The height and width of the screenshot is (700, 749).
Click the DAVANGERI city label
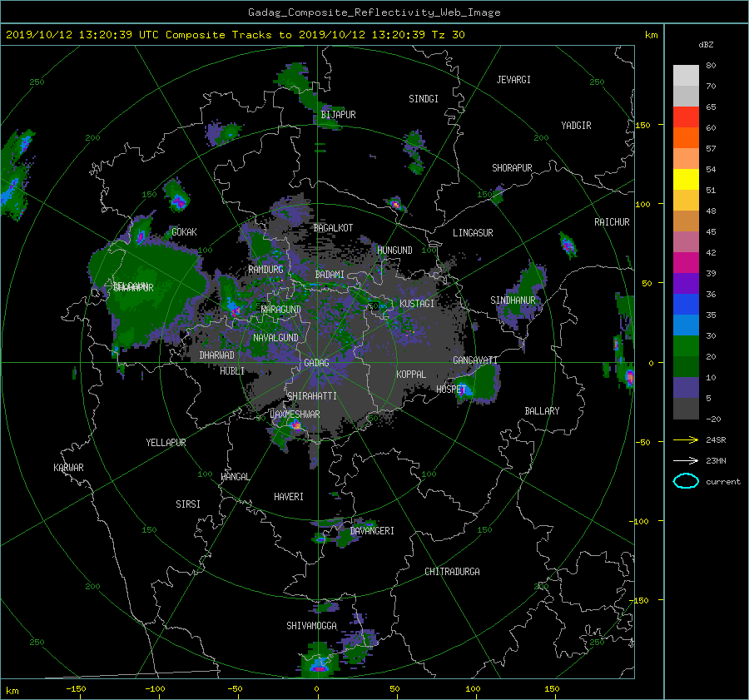[372, 531]
